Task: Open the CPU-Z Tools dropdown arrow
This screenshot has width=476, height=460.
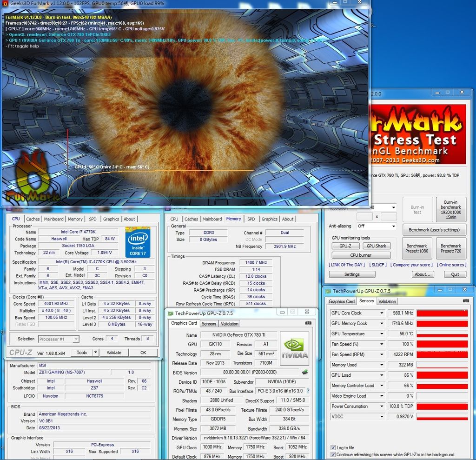Action: [x=96, y=353]
